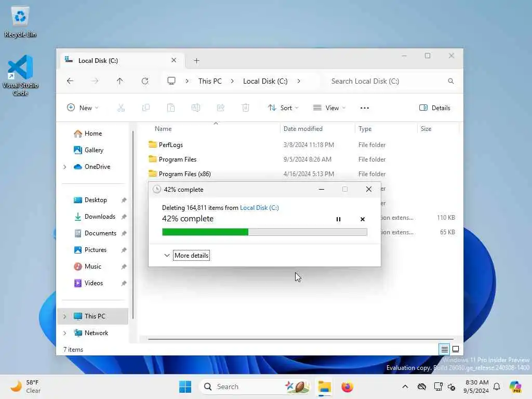
Task: Open Copilot preview icon in taskbar
Action: [x=515, y=387]
